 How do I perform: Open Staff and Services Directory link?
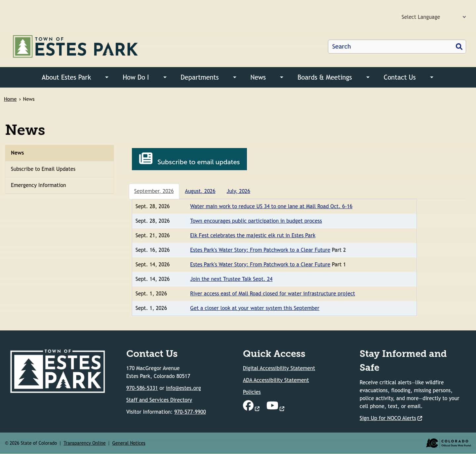(x=159, y=400)
